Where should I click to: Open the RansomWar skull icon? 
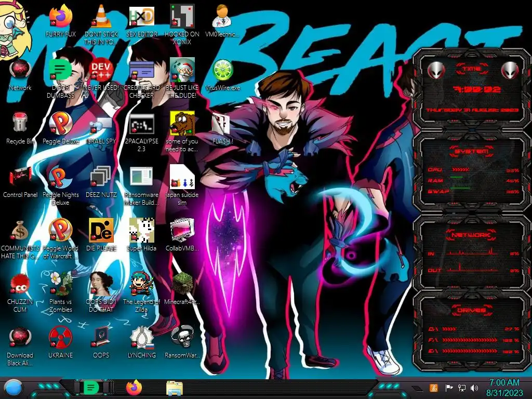pyautogui.click(x=182, y=337)
